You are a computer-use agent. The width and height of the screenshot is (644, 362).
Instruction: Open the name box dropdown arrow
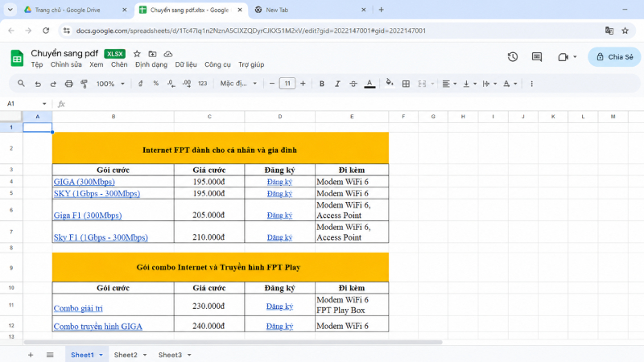click(x=44, y=104)
